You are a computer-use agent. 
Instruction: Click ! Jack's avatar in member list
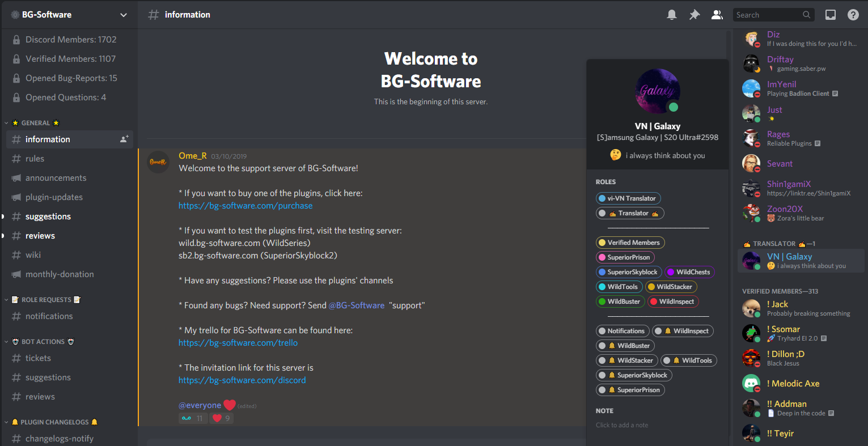751,308
